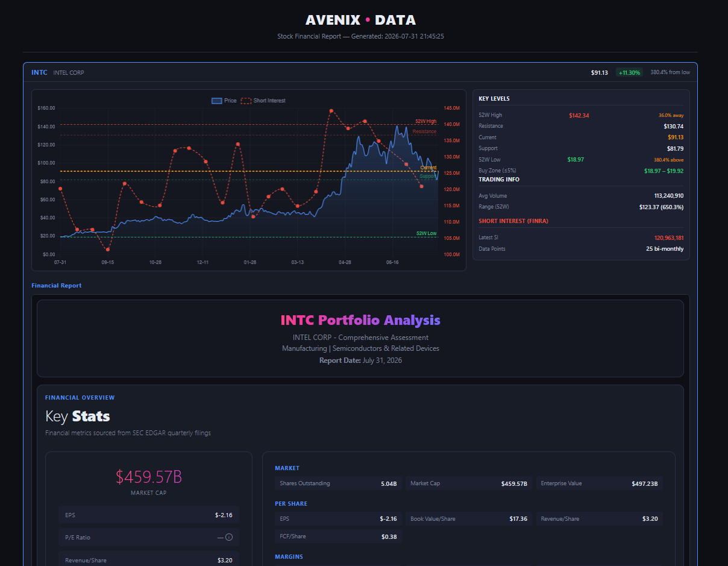The image size is (728, 566).
Task: Click the Revenue/Share $3.20 cell in Per Share
Action: pyautogui.click(x=600, y=518)
